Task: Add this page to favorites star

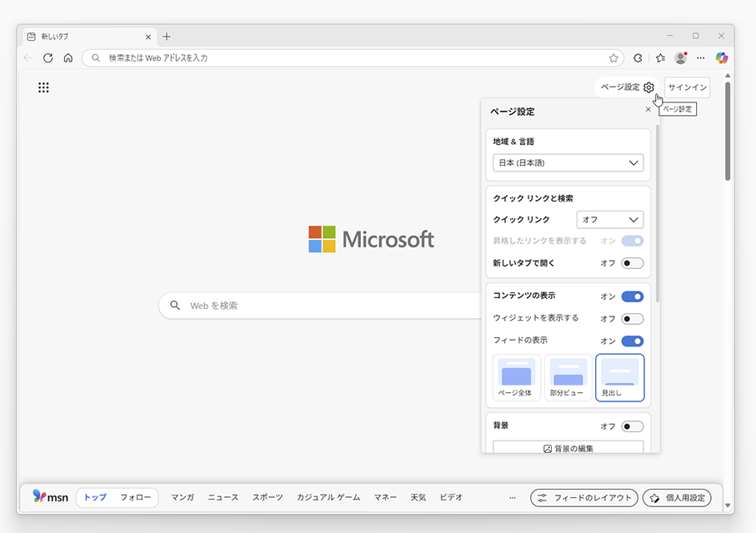Action: tap(613, 57)
